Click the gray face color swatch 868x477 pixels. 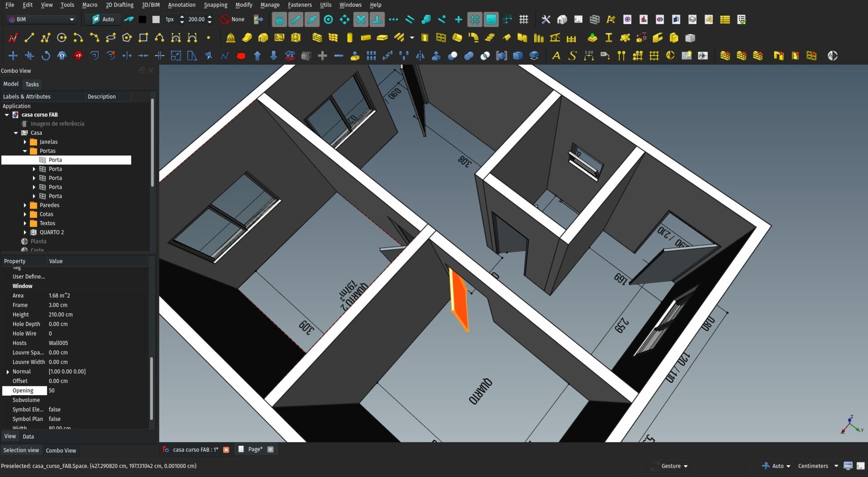pyautogui.click(x=156, y=19)
